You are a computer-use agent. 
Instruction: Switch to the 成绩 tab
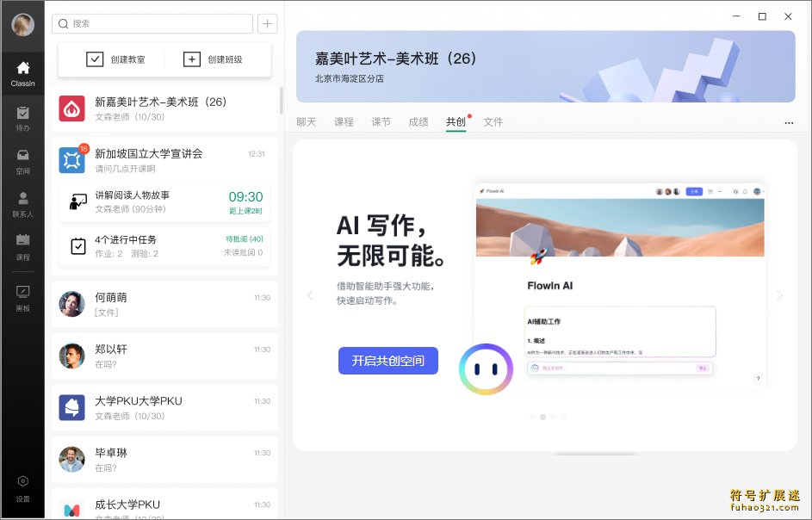pyautogui.click(x=418, y=121)
